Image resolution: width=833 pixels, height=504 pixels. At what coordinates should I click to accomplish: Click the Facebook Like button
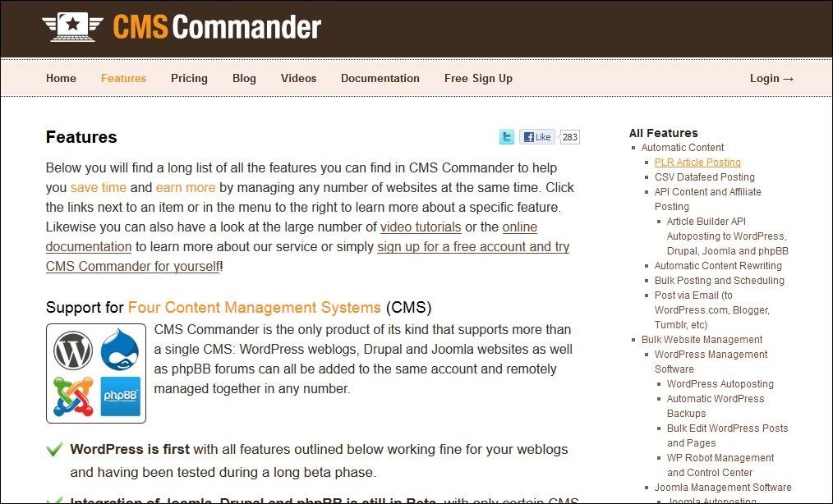tap(537, 137)
